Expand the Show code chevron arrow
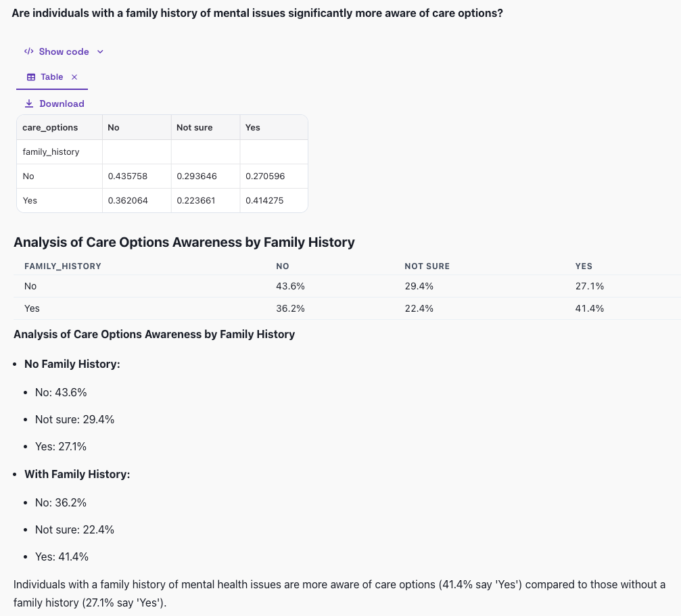681x616 pixels. pyautogui.click(x=100, y=51)
